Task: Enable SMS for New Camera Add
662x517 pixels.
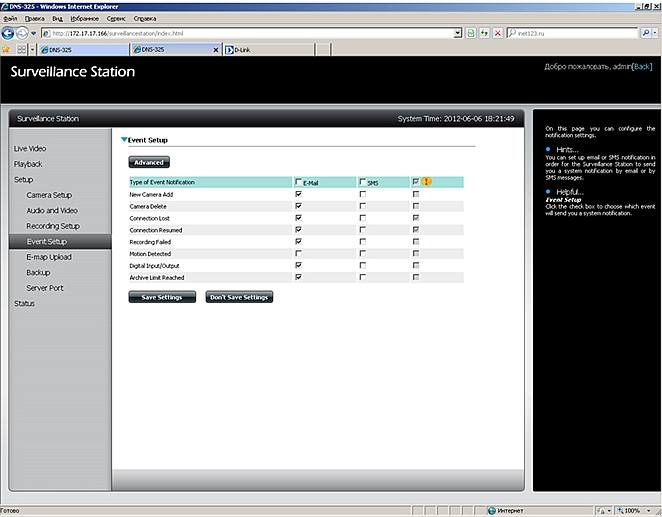Action: pos(362,194)
